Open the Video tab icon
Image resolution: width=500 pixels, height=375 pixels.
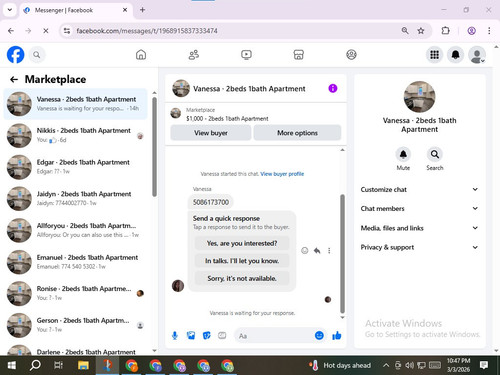point(246,55)
